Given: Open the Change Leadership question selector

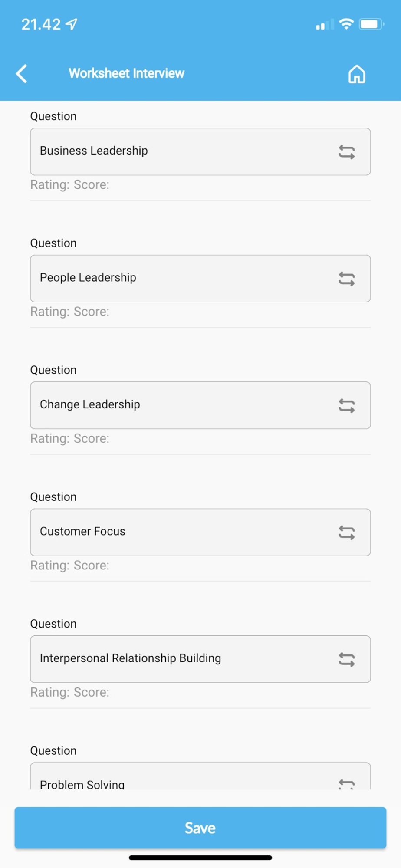Looking at the screenshot, I should tap(174, 405).
